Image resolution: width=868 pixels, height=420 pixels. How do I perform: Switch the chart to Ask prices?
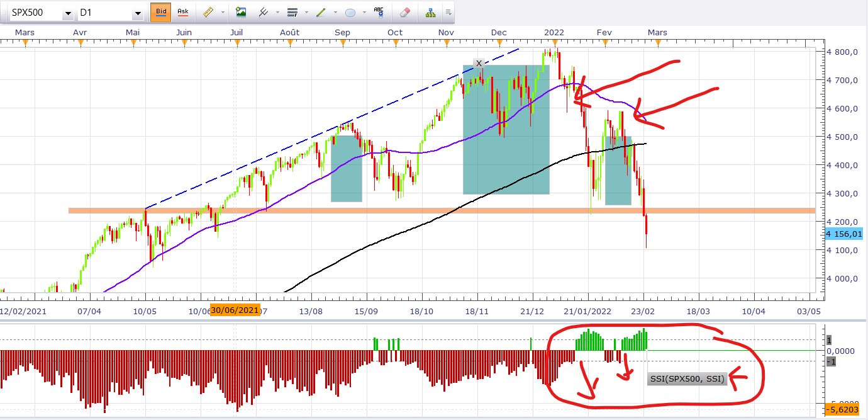click(182, 12)
